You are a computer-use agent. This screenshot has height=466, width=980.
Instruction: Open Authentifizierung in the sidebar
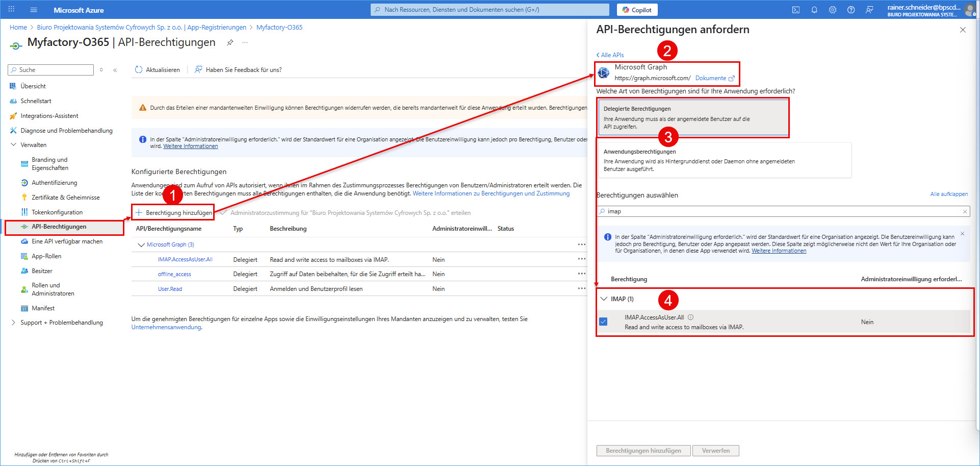coord(55,183)
